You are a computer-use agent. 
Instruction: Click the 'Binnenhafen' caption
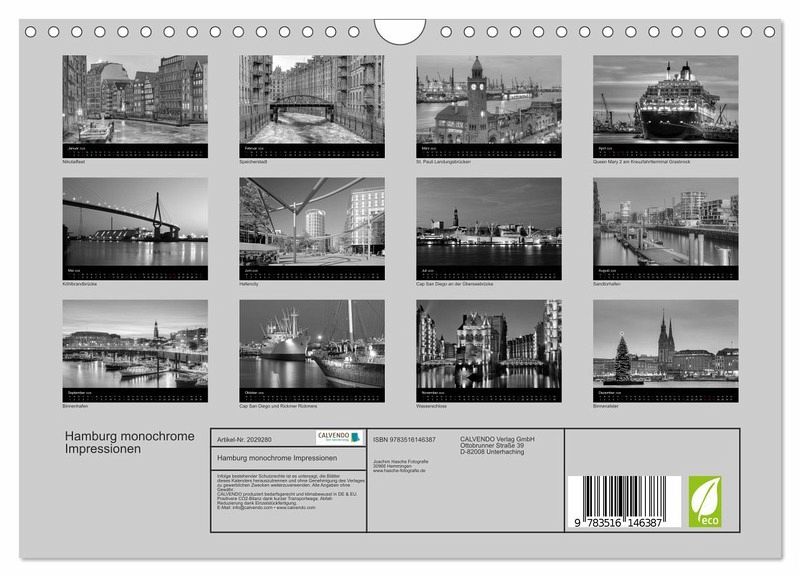tap(75, 406)
